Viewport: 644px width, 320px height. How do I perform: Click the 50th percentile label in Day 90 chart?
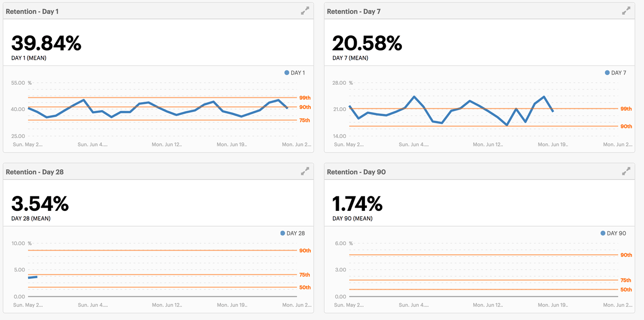click(x=626, y=290)
